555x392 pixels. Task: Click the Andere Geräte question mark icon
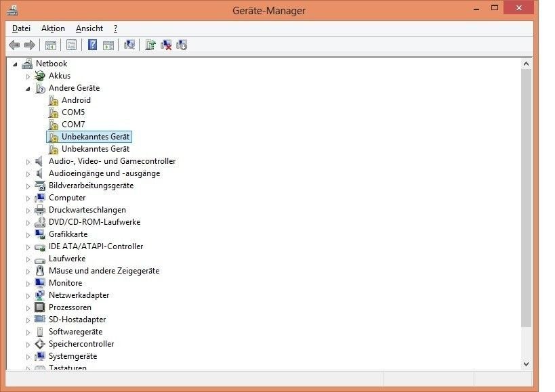click(40, 88)
